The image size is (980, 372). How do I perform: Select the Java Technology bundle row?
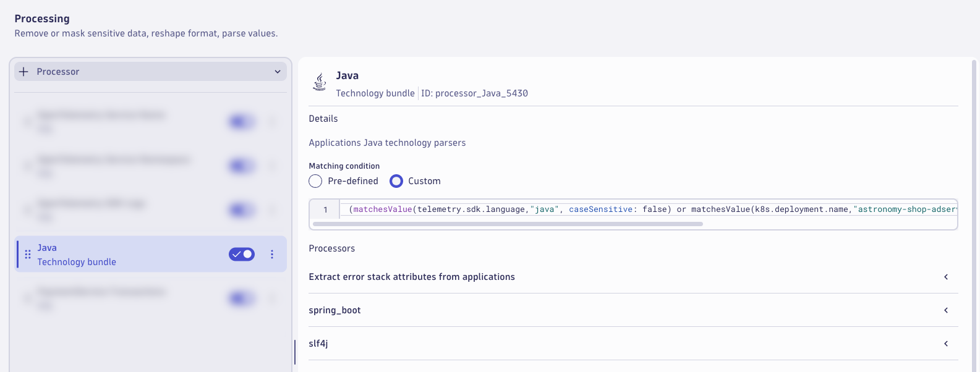pyautogui.click(x=150, y=254)
